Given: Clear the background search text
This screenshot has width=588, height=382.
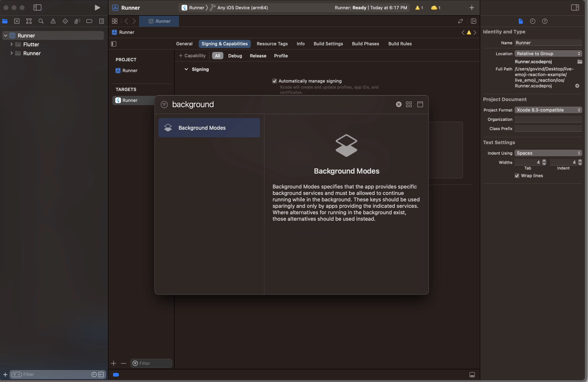Looking at the screenshot, I should (x=399, y=104).
